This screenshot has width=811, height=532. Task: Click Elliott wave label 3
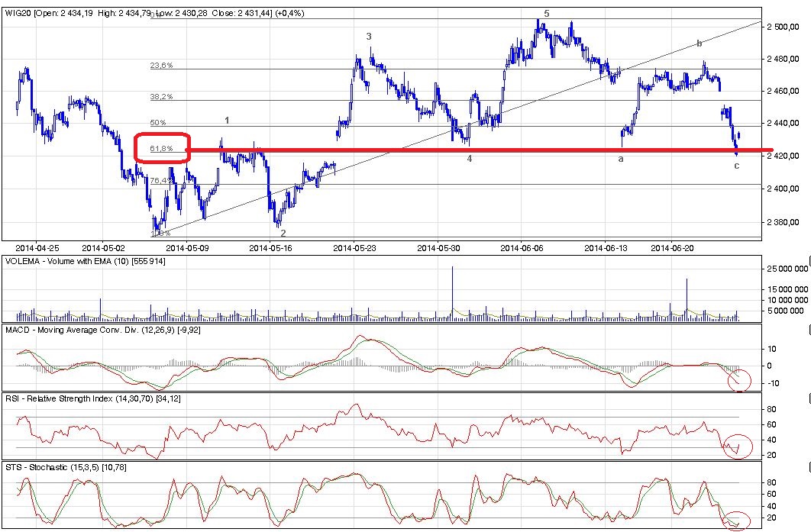click(x=369, y=36)
